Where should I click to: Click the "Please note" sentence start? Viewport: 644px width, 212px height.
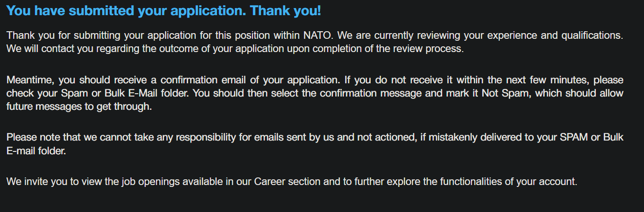coord(28,138)
